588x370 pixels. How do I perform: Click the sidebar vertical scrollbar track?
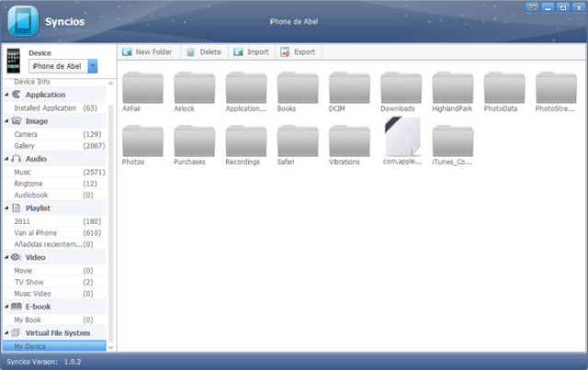coord(110,221)
